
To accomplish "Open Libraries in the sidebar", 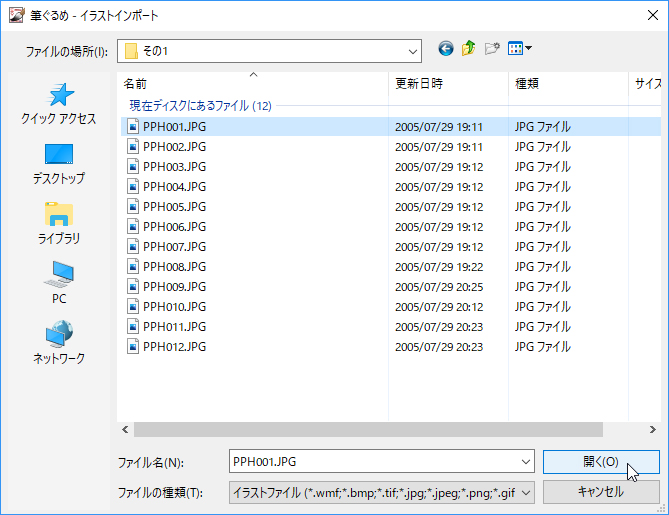I will click(x=59, y=223).
